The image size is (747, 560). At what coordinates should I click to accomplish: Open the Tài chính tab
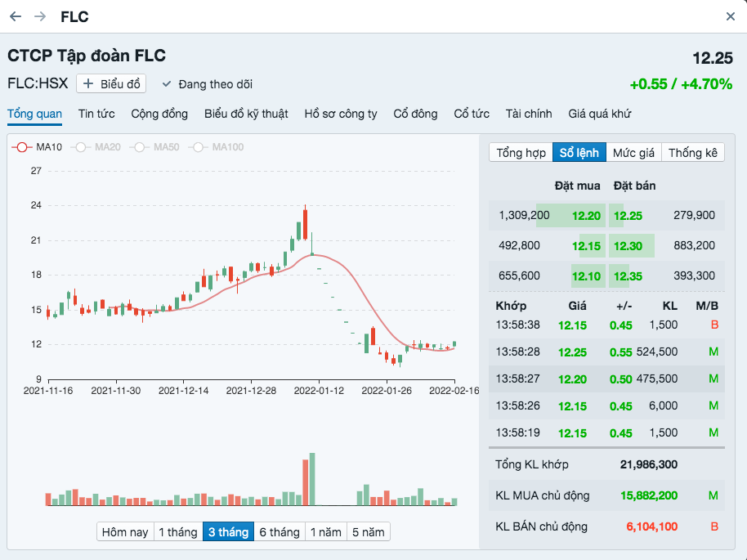coord(529,114)
